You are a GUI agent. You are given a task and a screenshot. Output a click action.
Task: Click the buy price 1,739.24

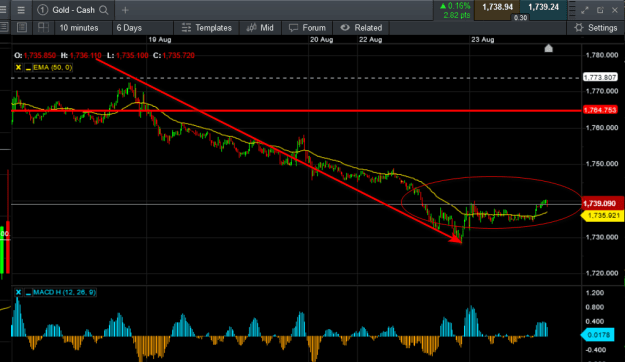coord(543,7)
